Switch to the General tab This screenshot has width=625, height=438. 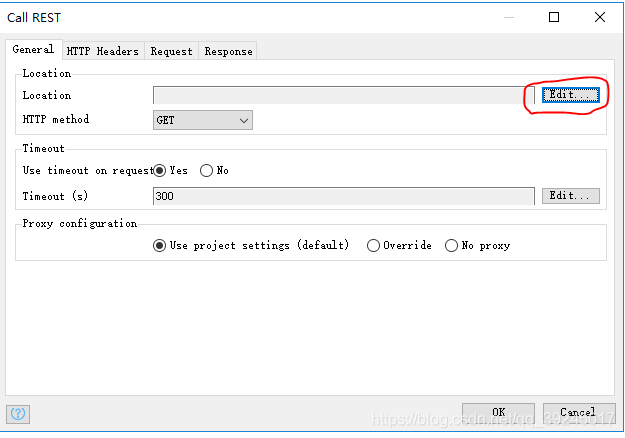(x=33, y=50)
